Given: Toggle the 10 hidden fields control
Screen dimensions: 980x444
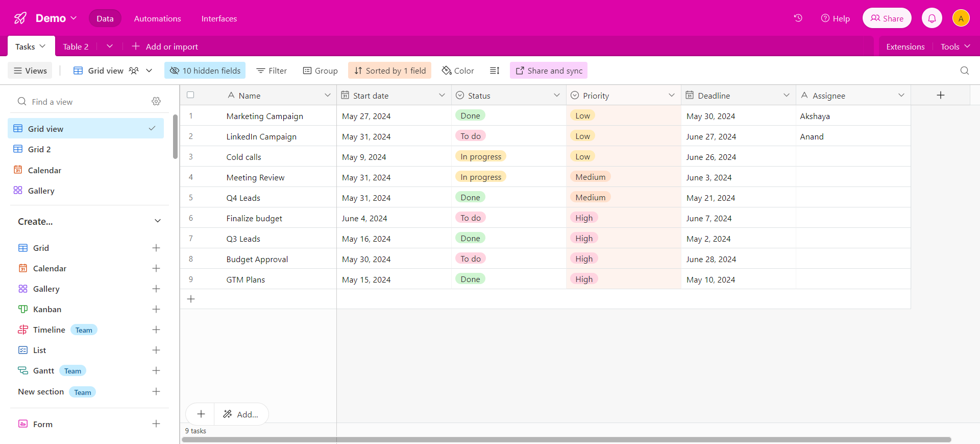Looking at the screenshot, I should pyautogui.click(x=205, y=71).
